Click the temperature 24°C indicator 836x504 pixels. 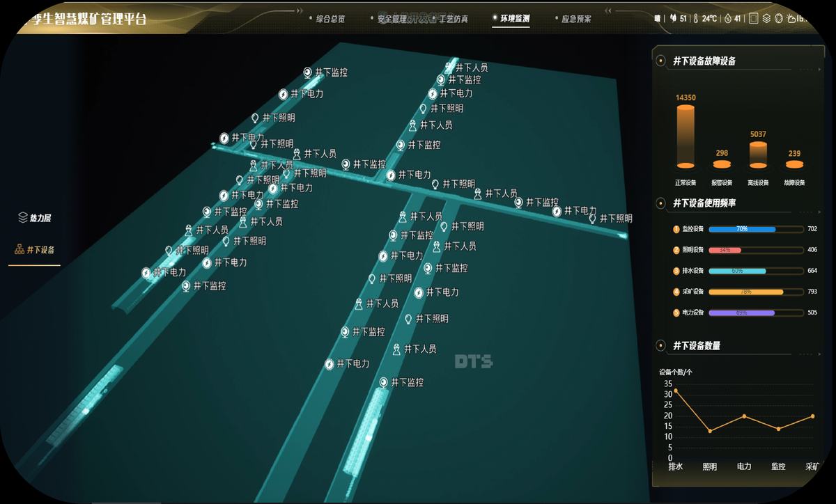coord(704,19)
